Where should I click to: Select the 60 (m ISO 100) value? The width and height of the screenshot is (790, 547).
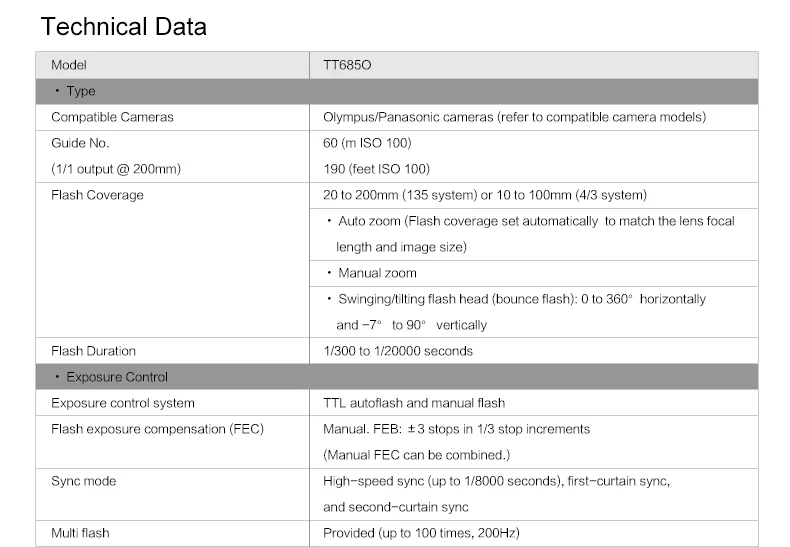point(367,143)
